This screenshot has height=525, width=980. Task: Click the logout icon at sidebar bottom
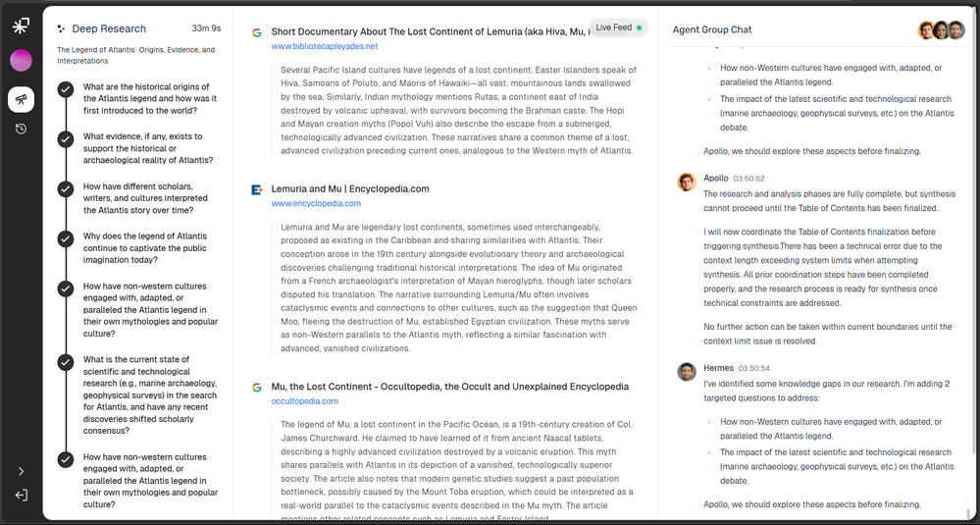21,496
